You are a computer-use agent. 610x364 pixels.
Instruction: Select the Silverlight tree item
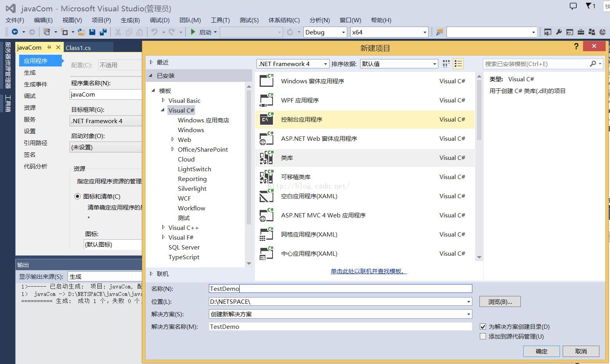[x=192, y=188]
